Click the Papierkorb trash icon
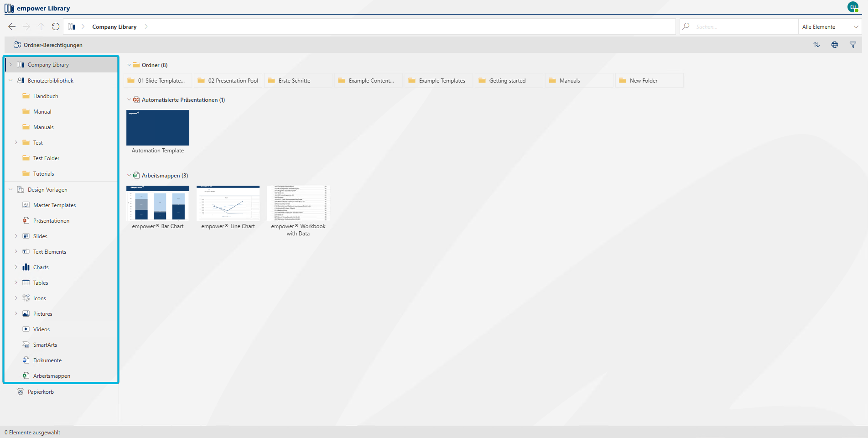The width and height of the screenshot is (868, 438). pyautogui.click(x=21, y=391)
